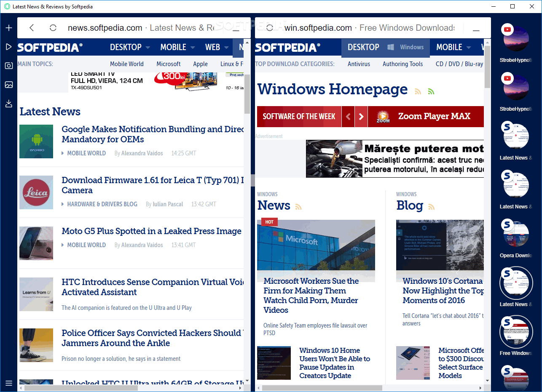Viewport: 542px width, 392px height.
Task: Click the Softpedia logo in the news pane
Action: [x=50, y=48]
